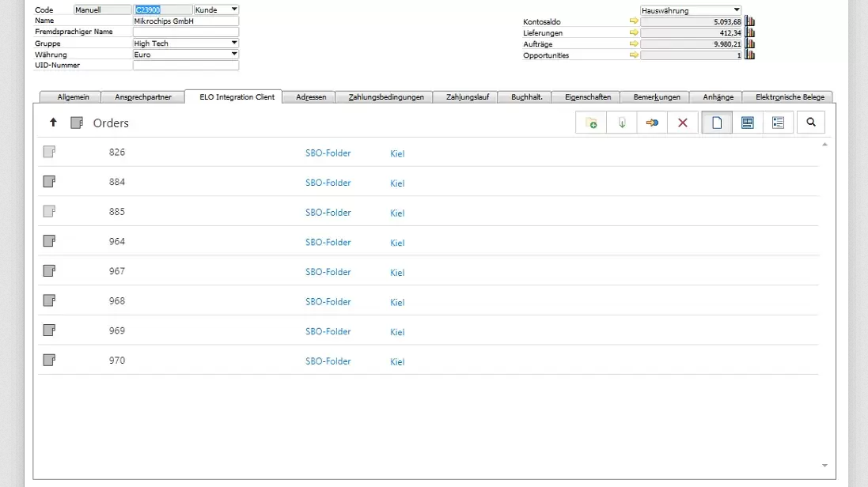868x487 pixels.
Task: Open the Ansprechpartner tab
Action: (143, 97)
